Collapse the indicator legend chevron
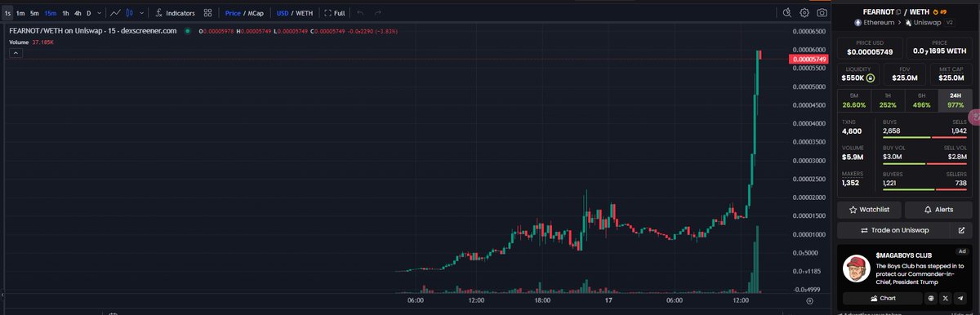The image size is (980, 315). (15, 53)
